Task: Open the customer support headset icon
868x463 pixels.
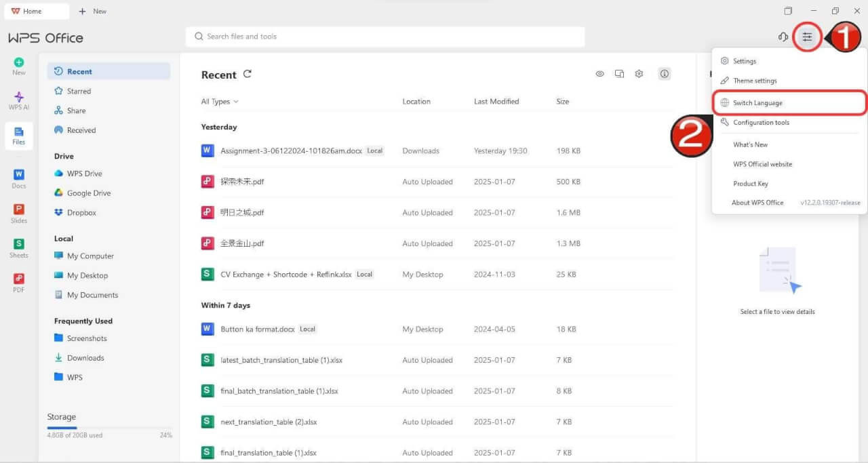Action: [x=783, y=37]
